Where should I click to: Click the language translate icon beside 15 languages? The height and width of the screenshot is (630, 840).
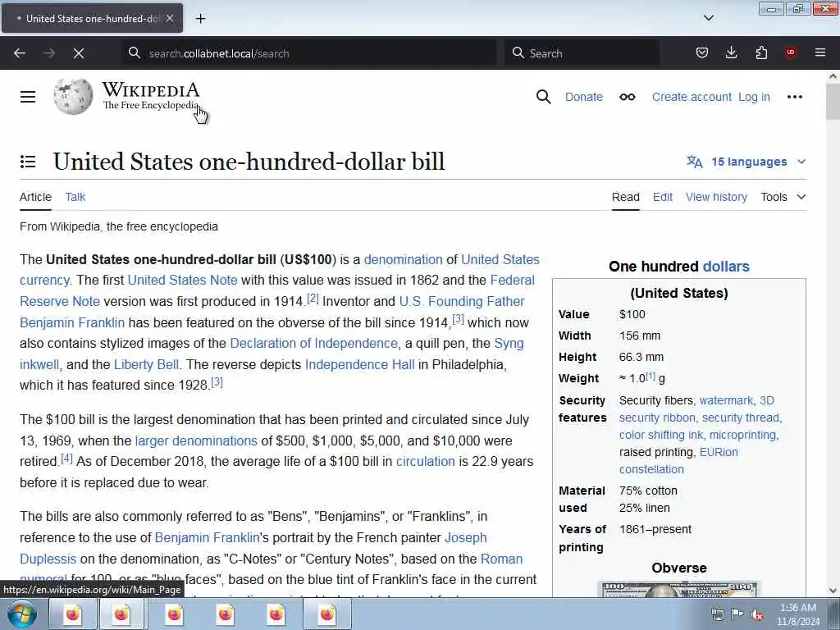click(x=694, y=162)
